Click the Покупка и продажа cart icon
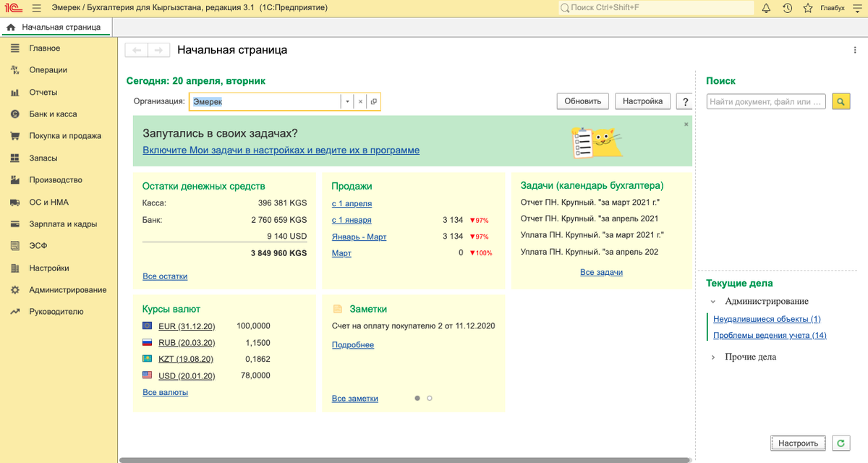868x463 pixels. coord(14,136)
